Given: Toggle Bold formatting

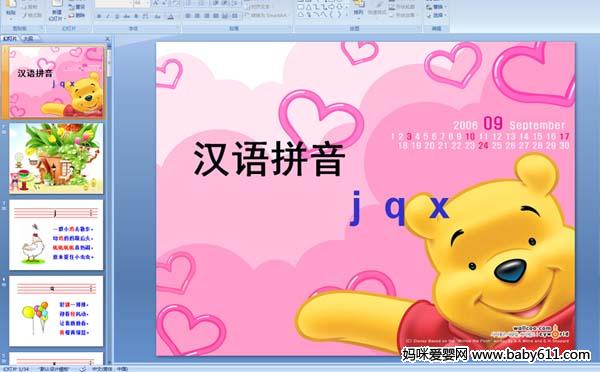Looking at the screenshot, I should [99, 16].
